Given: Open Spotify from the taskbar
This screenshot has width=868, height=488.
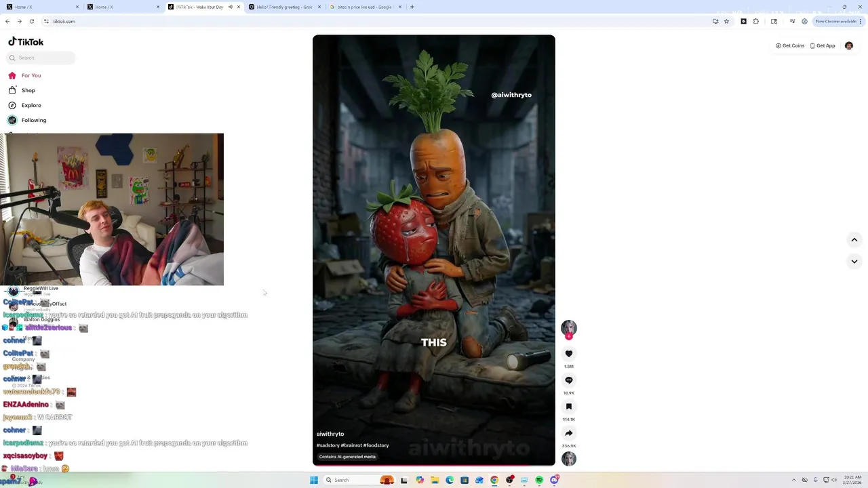Looking at the screenshot, I should coord(539,480).
